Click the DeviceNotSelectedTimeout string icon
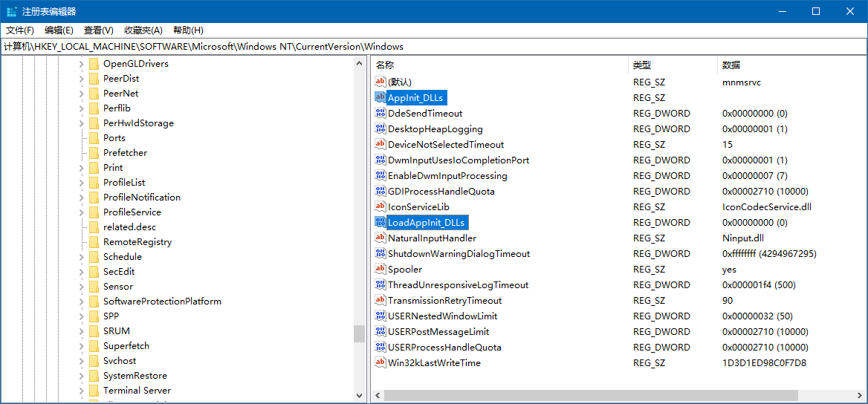 click(380, 144)
